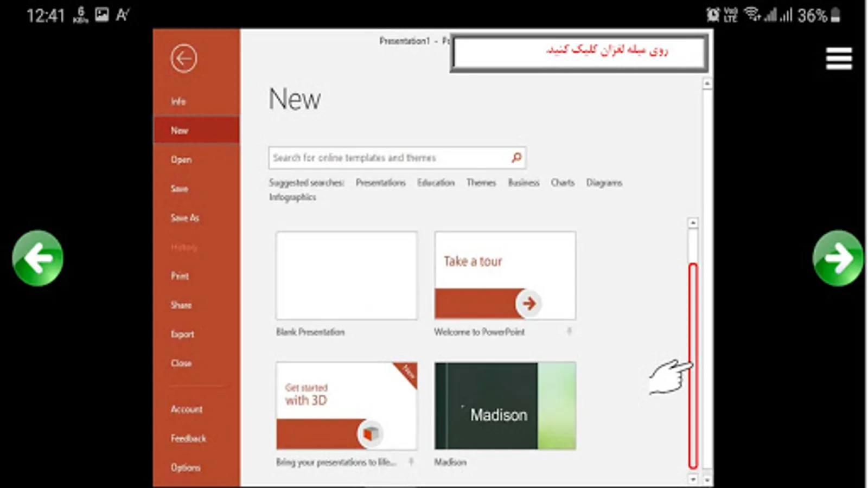Viewport: 868px width, 488px height.
Task: Open the Print page
Action: click(180, 276)
